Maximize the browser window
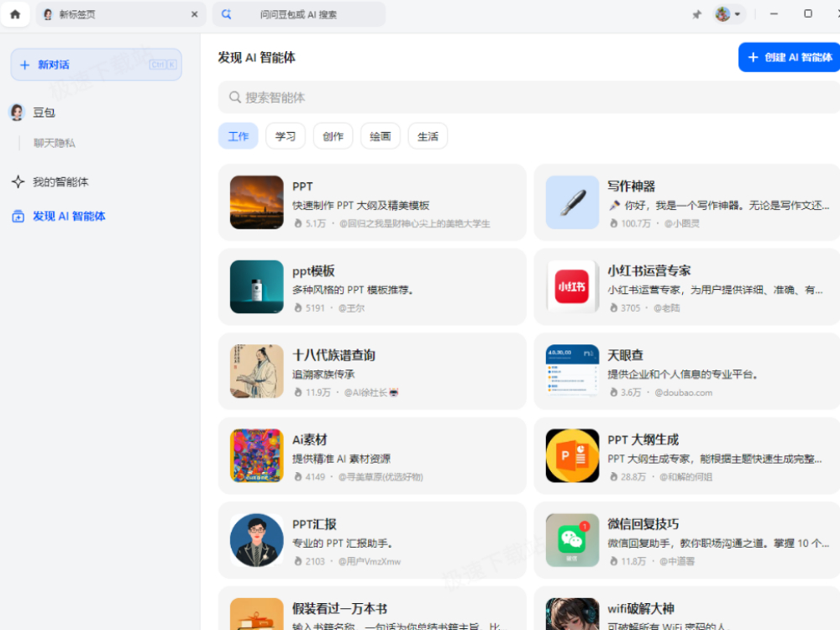 808,14
